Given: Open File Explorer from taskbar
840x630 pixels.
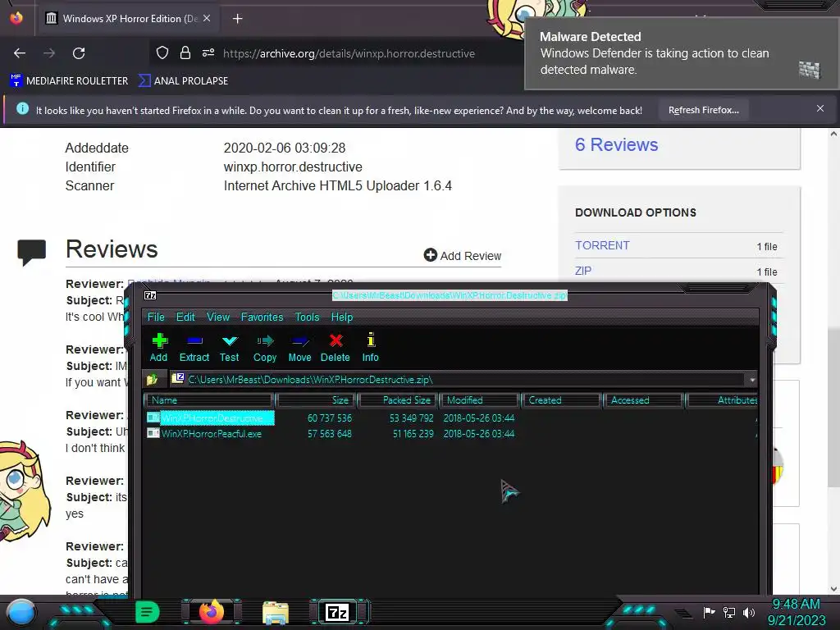Looking at the screenshot, I should 276,613.
